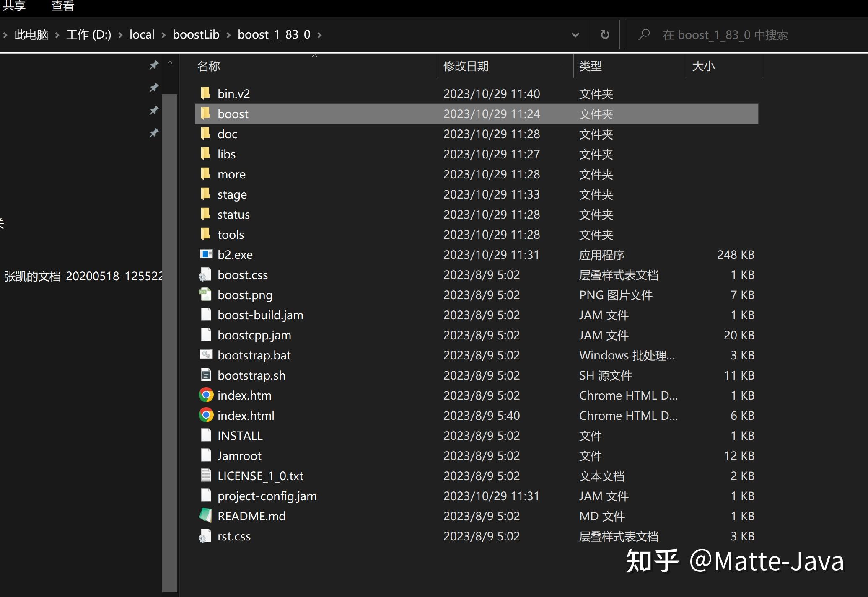Click the bootstrap.sh script file icon
The width and height of the screenshot is (868, 597).
[205, 375]
